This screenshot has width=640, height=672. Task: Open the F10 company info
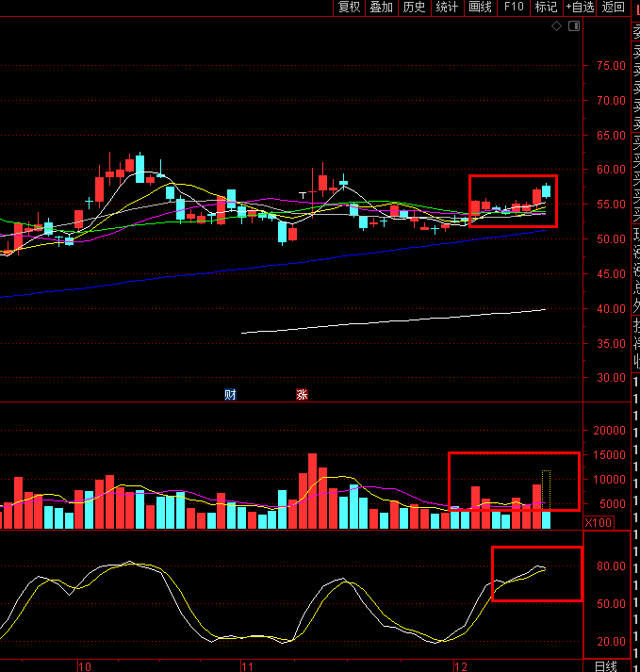[514, 8]
